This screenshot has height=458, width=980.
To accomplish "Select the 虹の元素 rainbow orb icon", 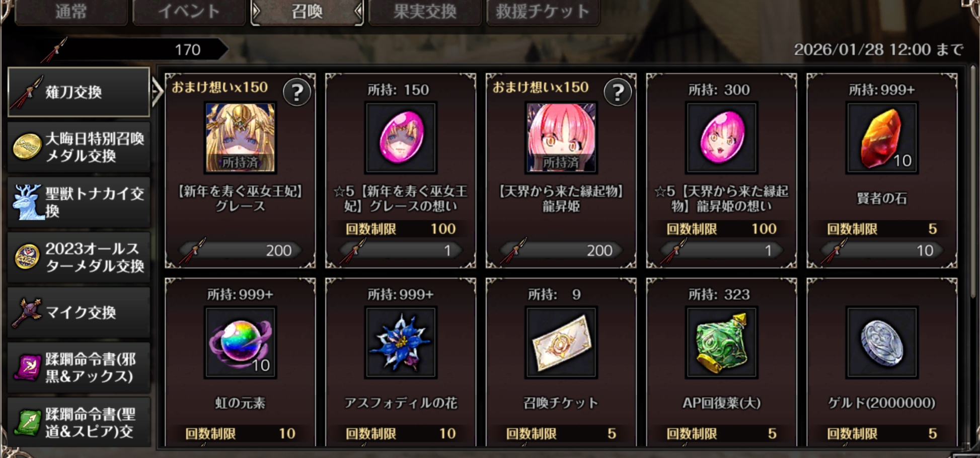I will pos(240,343).
